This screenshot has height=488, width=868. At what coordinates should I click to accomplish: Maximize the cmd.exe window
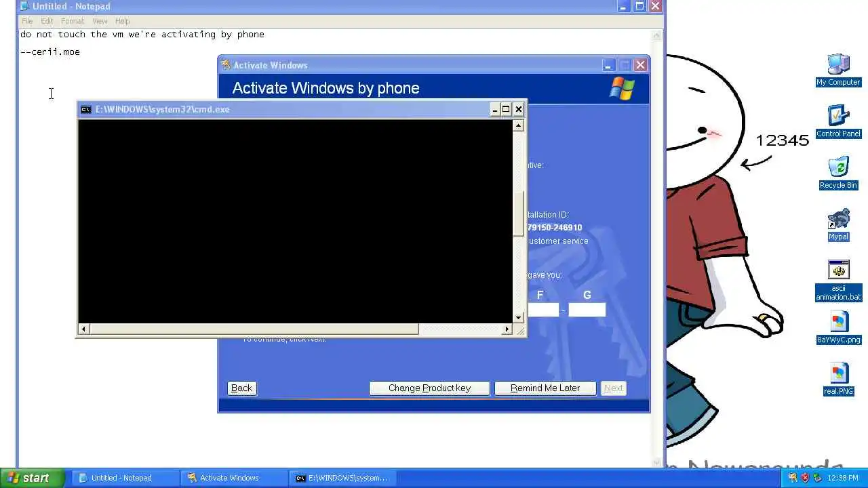pyautogui.click(x=507, y=109)
